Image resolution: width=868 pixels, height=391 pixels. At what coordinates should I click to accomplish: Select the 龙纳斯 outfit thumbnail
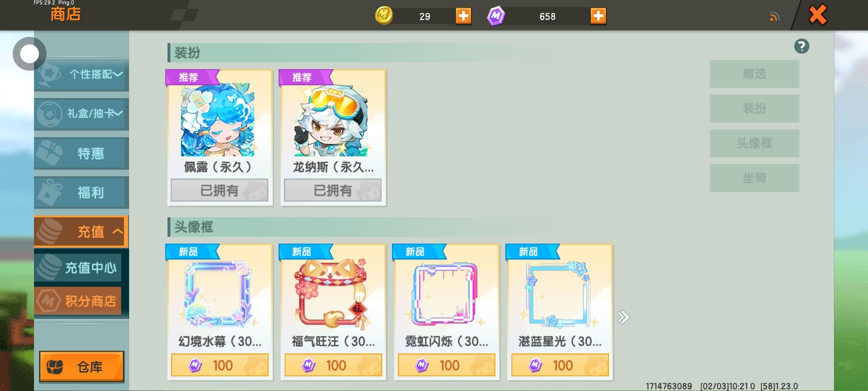click(331, 120)
